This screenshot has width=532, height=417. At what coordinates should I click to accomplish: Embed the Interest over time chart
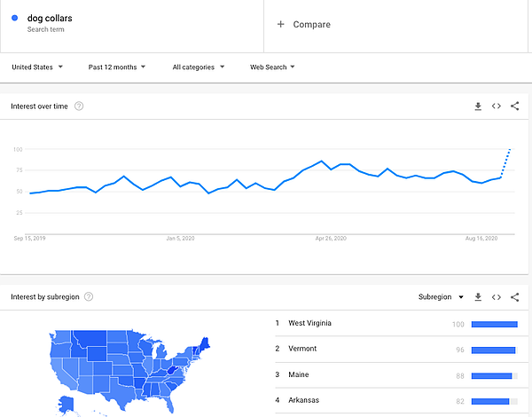pos(497,106)
